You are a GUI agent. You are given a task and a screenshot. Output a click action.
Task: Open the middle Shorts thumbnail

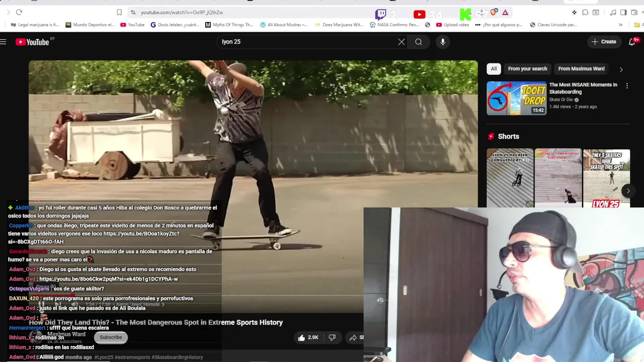(x=558, y=178)
